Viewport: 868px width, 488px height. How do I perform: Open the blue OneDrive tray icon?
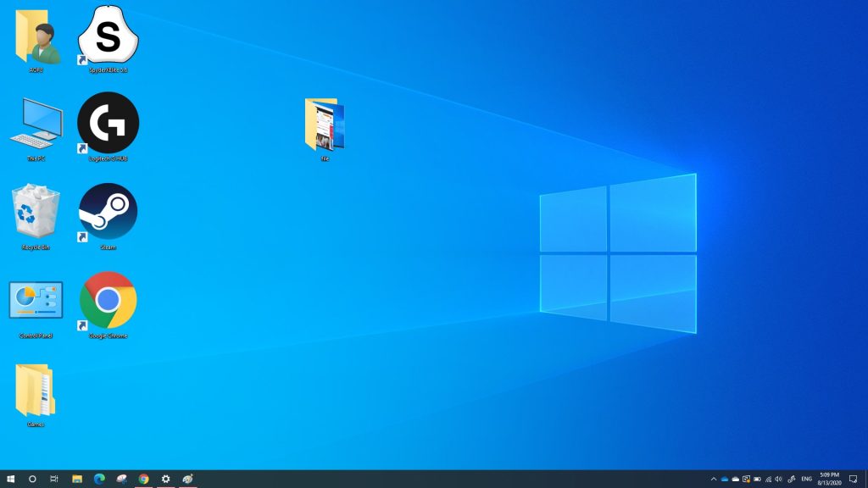coord(724,480)
